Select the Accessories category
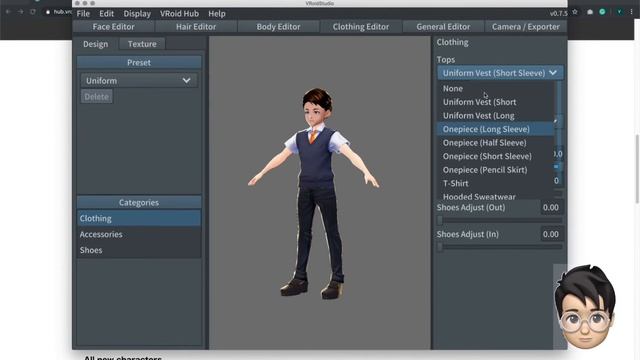Screen dimensions: 640x360 pos(139,234)
